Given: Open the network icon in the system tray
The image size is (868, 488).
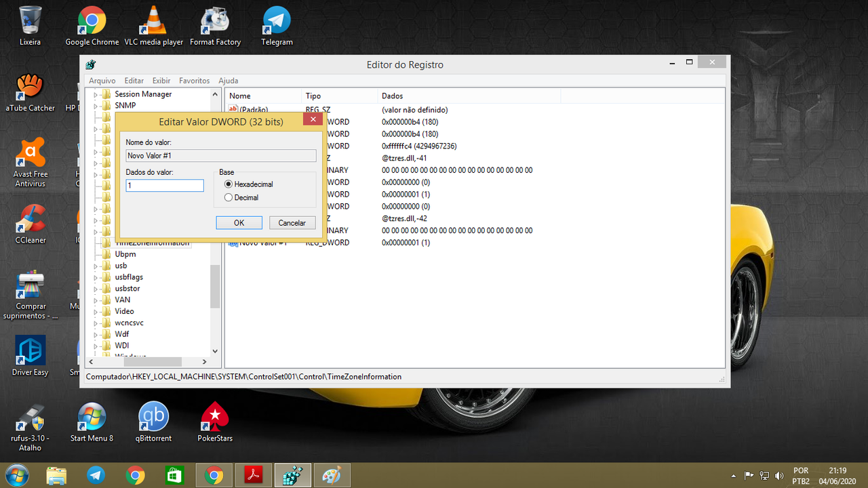Looking at the screenshot, I should pyautogui.click(x=764, y=476).
